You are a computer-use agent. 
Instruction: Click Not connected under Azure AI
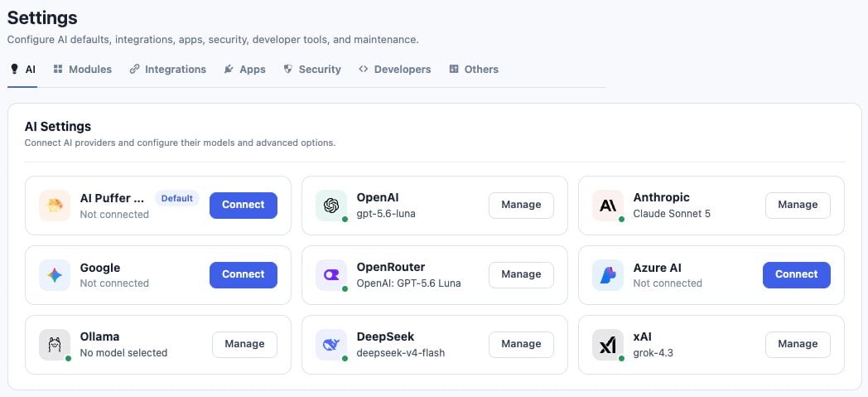tap(668, 283)
